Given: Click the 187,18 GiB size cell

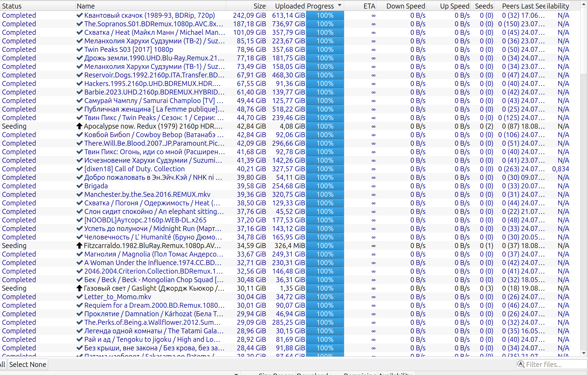Looking at the screenshot, I should click(249, 24).
